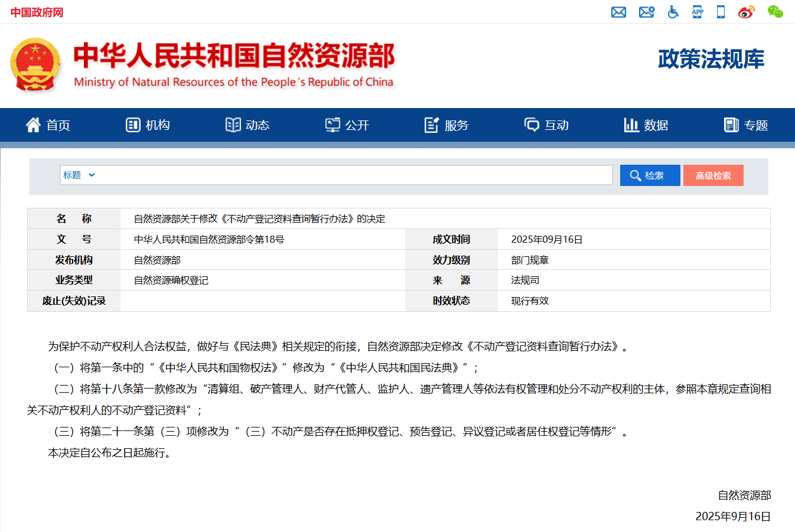Click the 发布机构 value 自然资源部

click(x=157, y=260)
